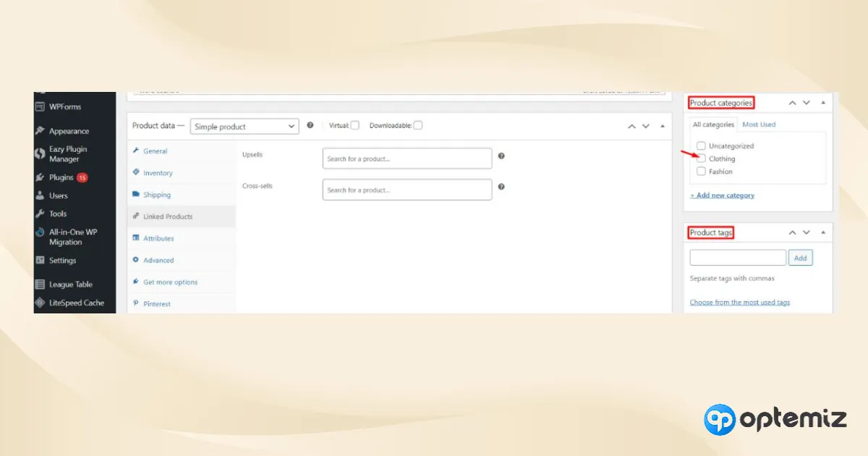Focus the Cross-sells product search field
This screenshot has width=868, height=456.
pyautogui.click(x=407, y=190)
